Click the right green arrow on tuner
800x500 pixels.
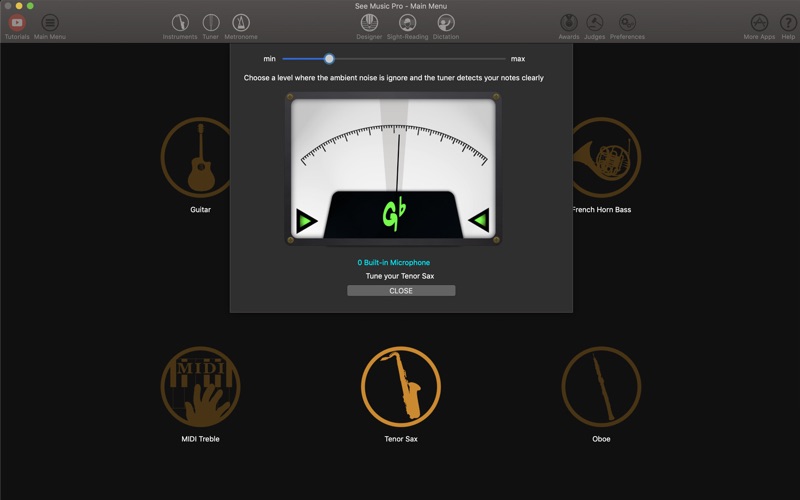pyautogui.click(x=479, y=220)
